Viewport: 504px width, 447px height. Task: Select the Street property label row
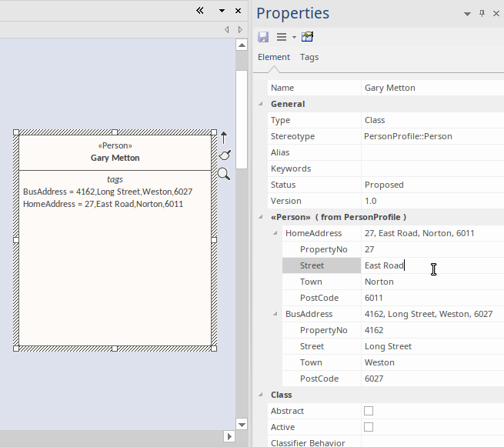[322, 265]
